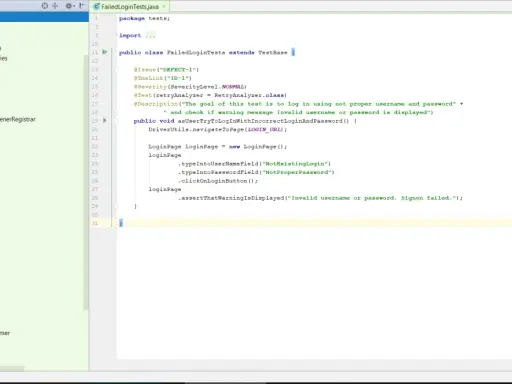
Task: Click the assertThatWarningIsDisplayed call
Action: click(x=321, y=198)
